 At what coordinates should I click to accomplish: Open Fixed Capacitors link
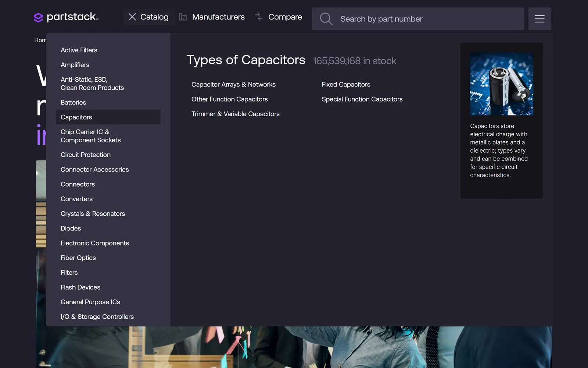(346, 85)
